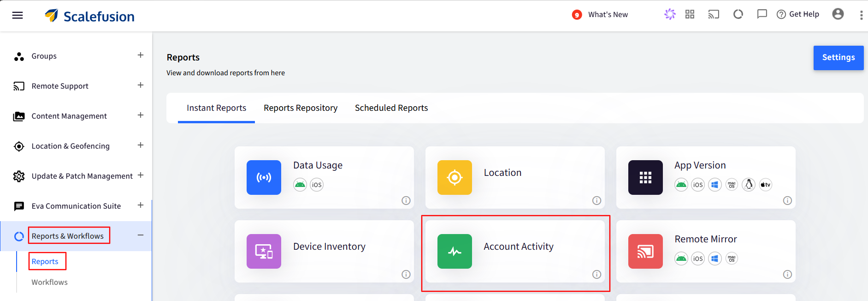Screen dimensions: 868x301
Task: Show info for Location card
Action: point(597,200)
